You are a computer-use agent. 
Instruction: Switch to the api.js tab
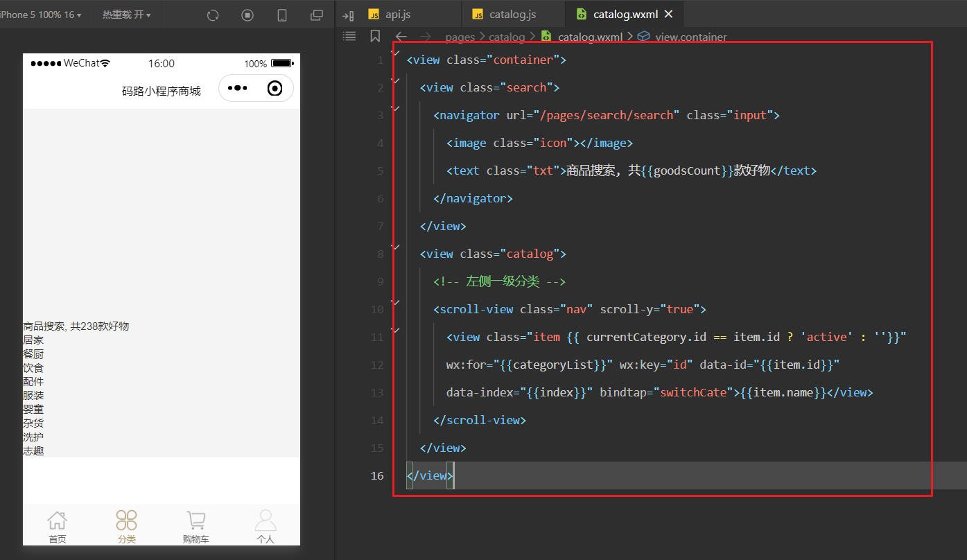point(397,15)
